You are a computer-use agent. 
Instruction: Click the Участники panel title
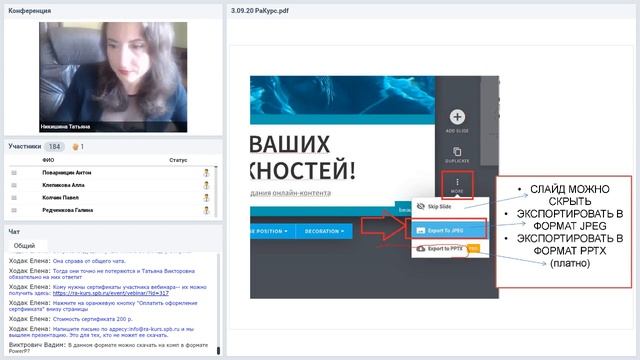tap(24, 146)
